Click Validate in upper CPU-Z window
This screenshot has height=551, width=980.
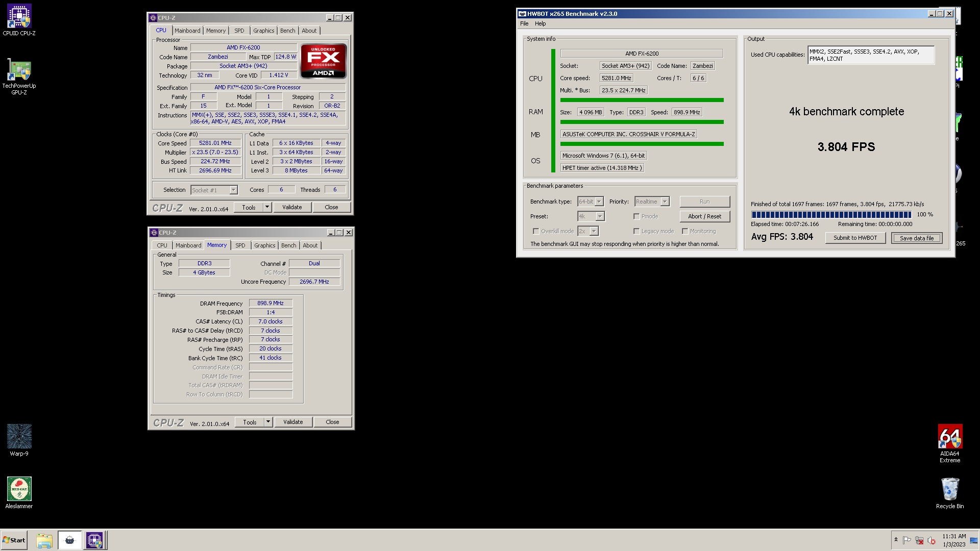[292, 207]
